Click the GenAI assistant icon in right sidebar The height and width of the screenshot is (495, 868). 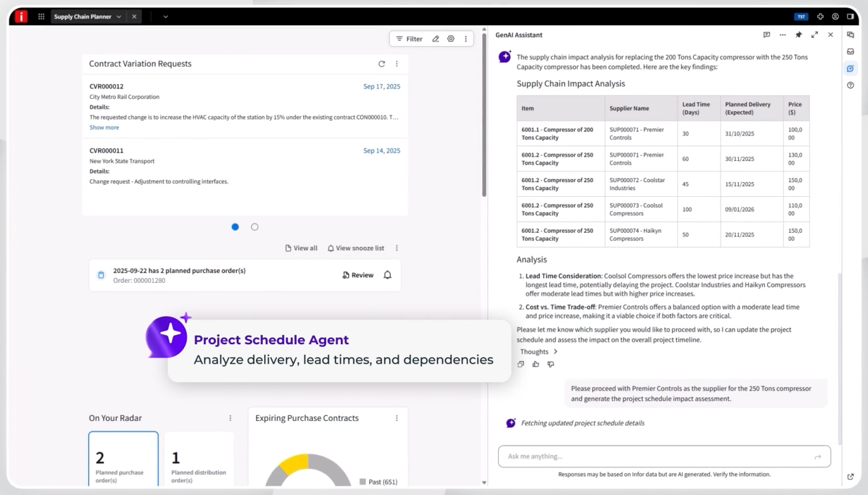coord(851,68)
